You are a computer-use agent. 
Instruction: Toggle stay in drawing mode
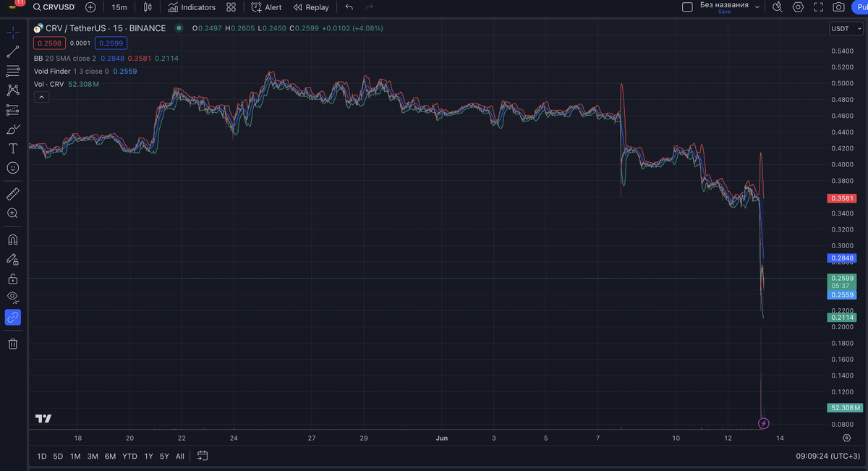[12, 259]
